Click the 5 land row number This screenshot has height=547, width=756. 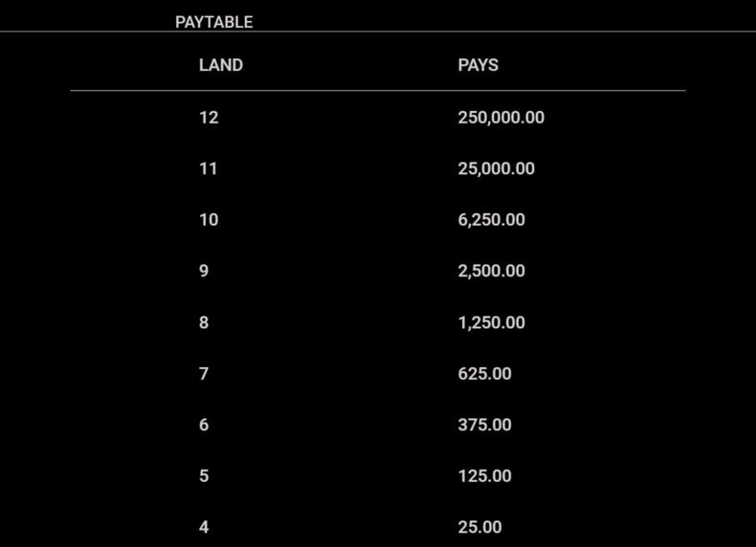click(204, 475)
